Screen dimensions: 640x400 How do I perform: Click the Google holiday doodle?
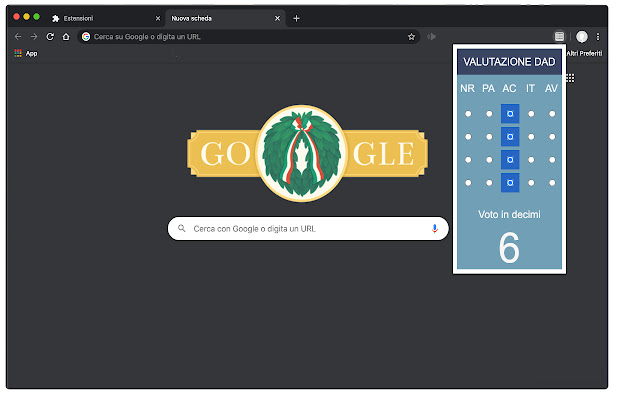click(x=307, y=153)
